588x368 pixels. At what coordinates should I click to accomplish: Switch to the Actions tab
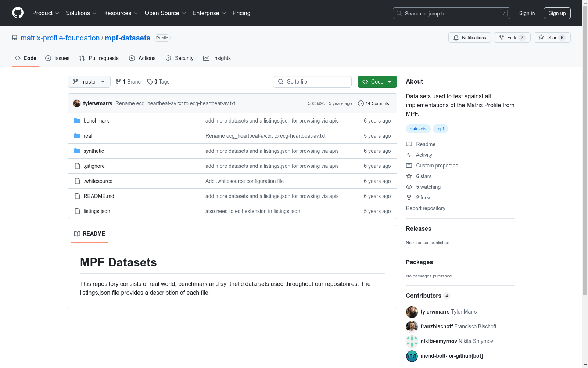click(x=142, y=58)
